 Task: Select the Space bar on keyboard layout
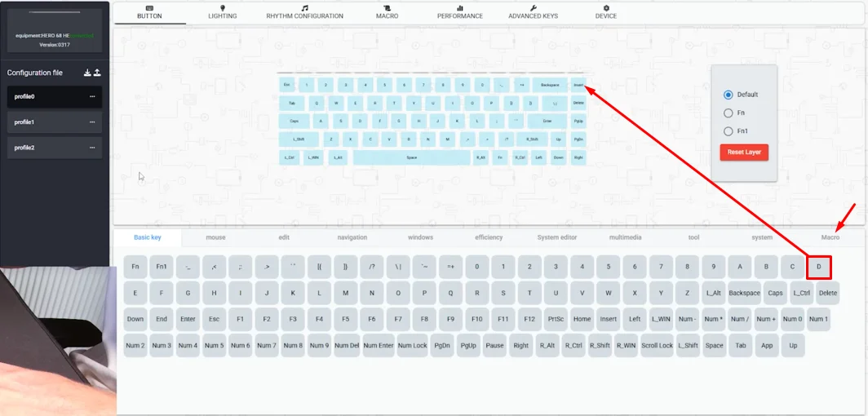point(411,157)
